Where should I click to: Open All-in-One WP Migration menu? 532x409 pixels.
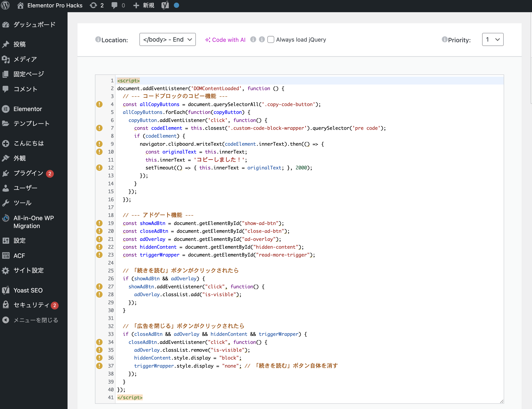[33, 222]
